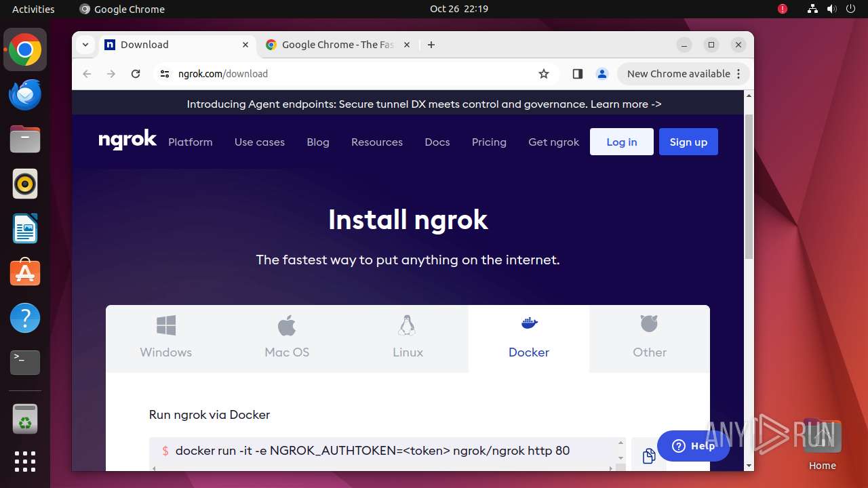The image size is (868, 488).
Task: Click the Sign up button
Action: pyautogui.click(x=688, y=142)
